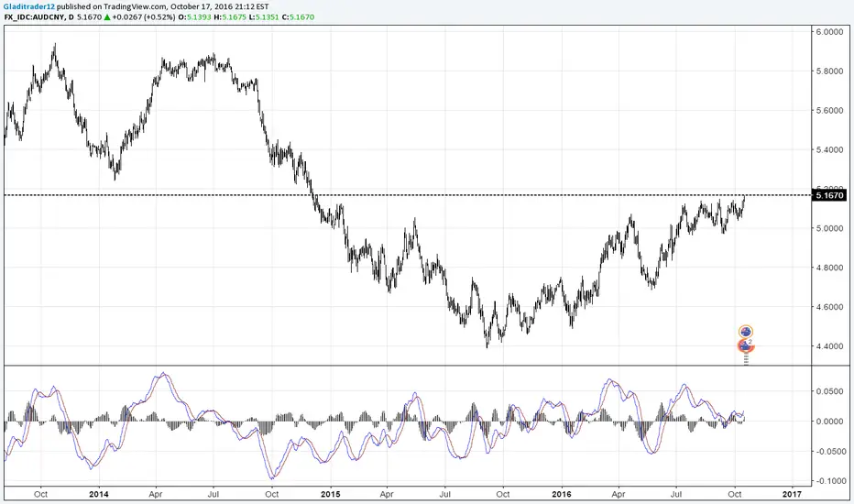
Task: Click the Apr label following 2014 on time axis
Action: coord(156,494)
